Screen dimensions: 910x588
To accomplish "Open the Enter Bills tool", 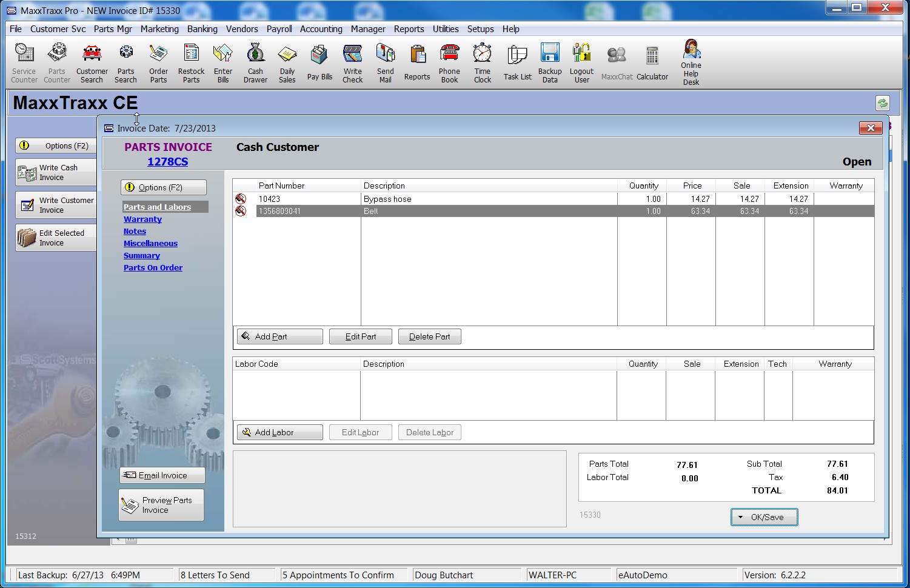I will 223,62.
